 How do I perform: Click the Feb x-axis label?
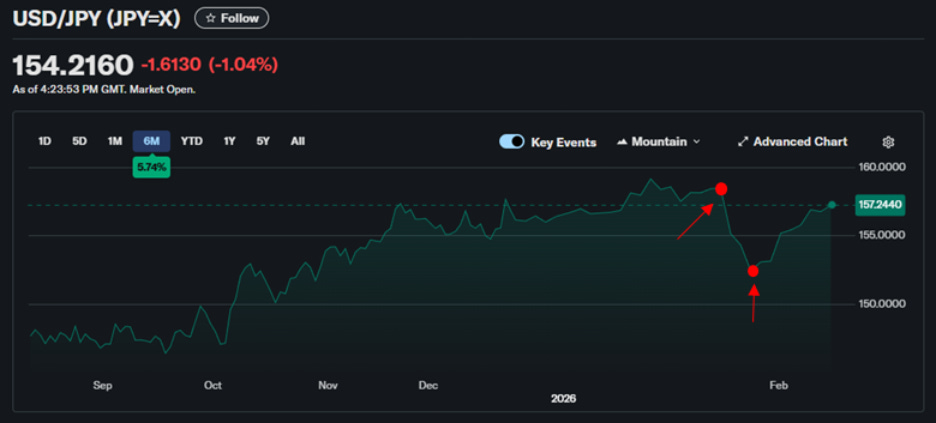pyautogui.click(x=778, y=385)
